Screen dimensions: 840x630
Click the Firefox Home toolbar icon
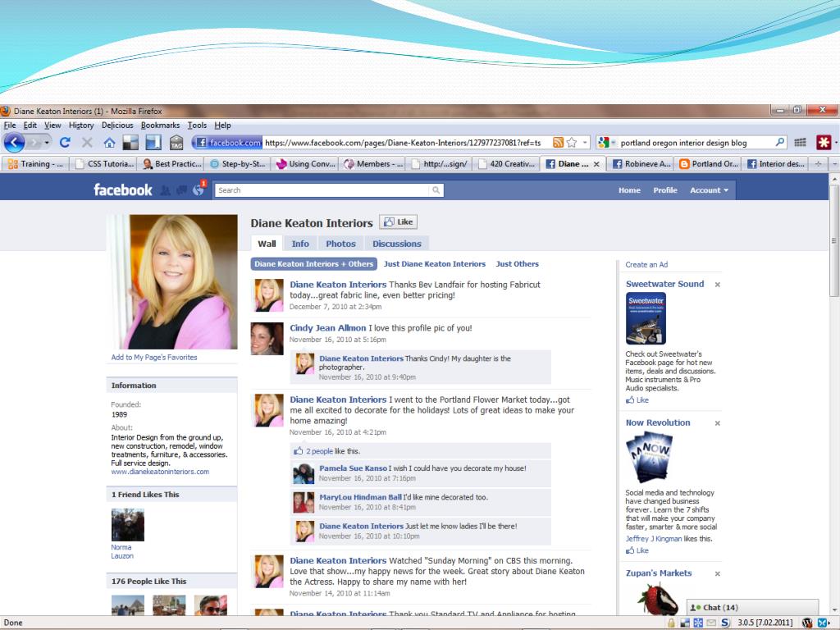coord(109,143)
